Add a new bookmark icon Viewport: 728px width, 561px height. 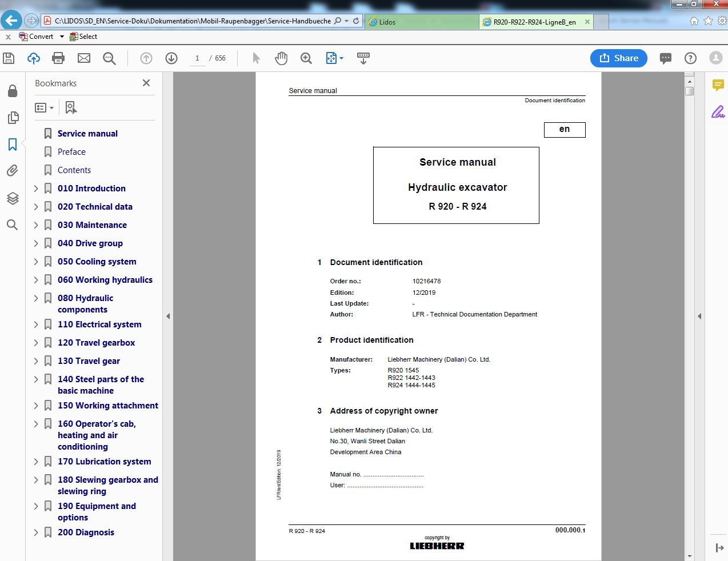[x=71, y=107]
